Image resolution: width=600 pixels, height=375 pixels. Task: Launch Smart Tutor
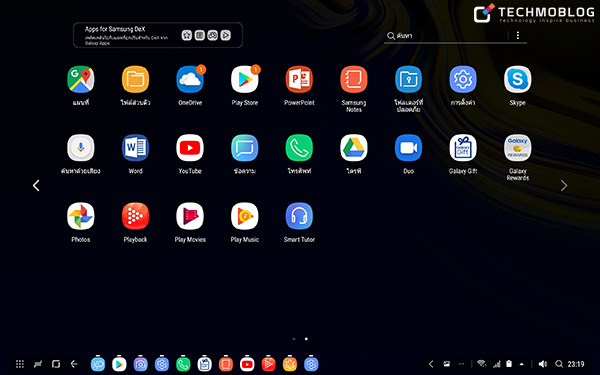[299, 216]
